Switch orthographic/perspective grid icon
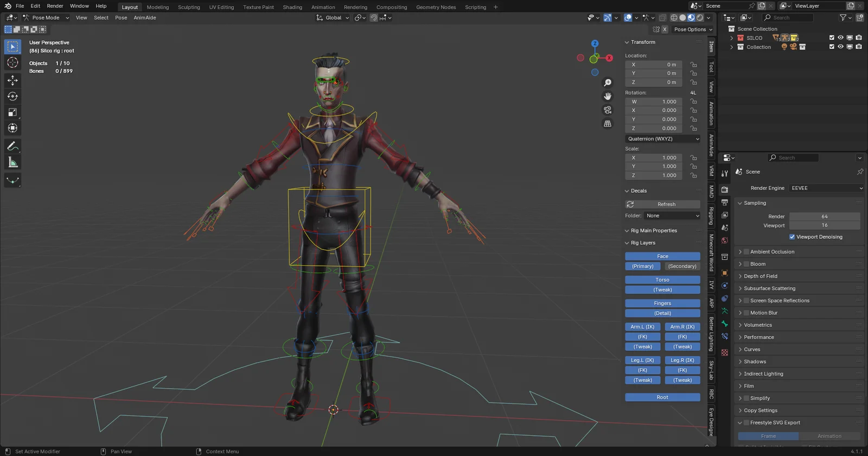The image size is (868, 456). point(608,124)
